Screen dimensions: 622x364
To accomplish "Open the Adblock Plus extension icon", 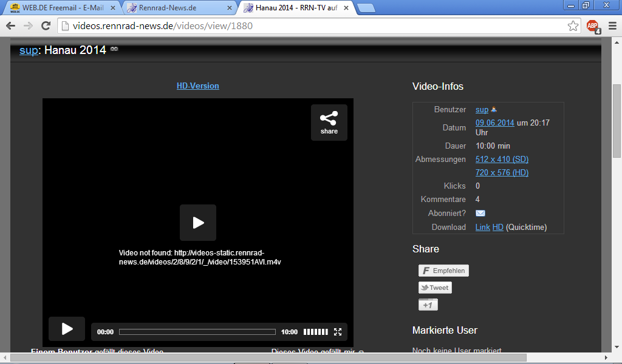I will [x=592, y=26].
